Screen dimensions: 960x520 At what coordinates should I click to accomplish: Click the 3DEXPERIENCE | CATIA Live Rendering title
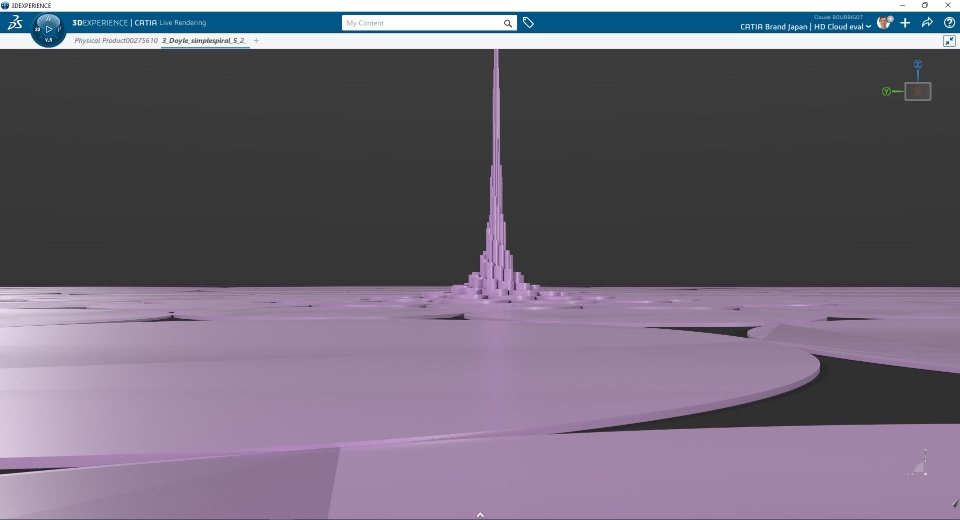[x=139, y=23]
